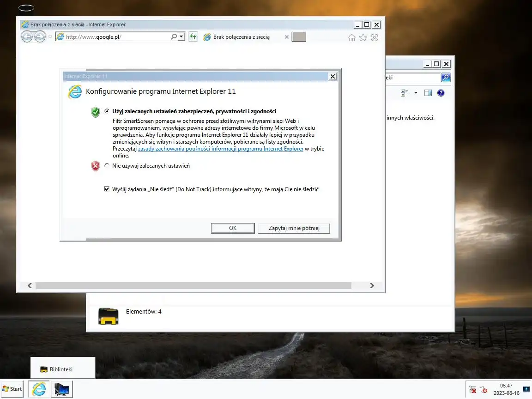Click the green shield recommended settings icon

click(x=95, y=112)
